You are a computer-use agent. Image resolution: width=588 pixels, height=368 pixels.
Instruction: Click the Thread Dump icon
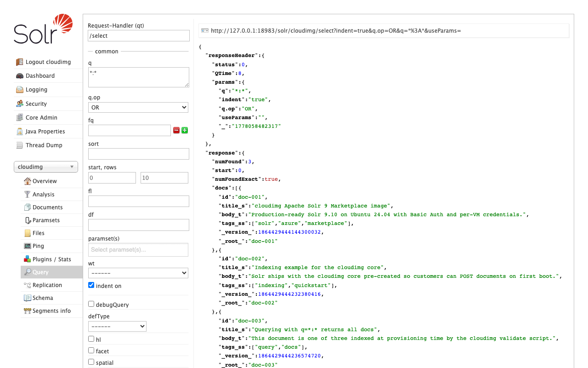(19, 145)
